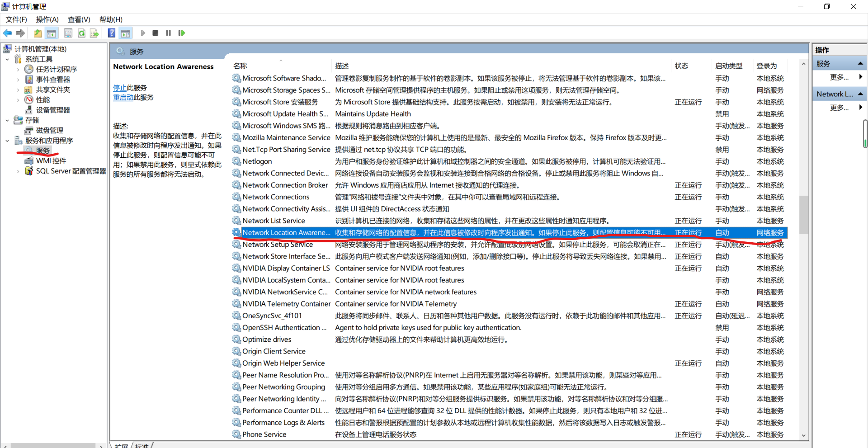Screen dimensions: 868x448
Task: Expand the 共享文件夹 tree node
Action: pos(18,90)
